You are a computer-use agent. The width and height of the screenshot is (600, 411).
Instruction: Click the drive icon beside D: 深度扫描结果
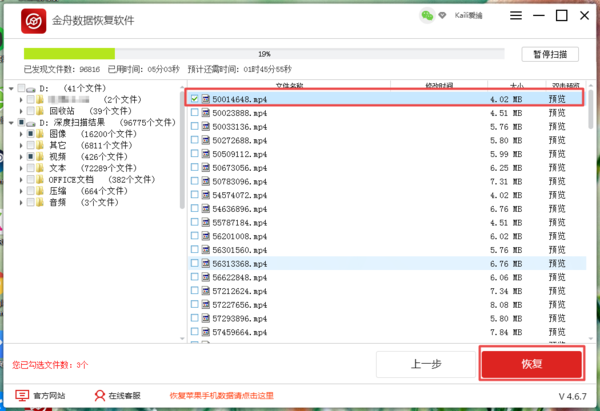pyautogui.click(x=31, y=123)
